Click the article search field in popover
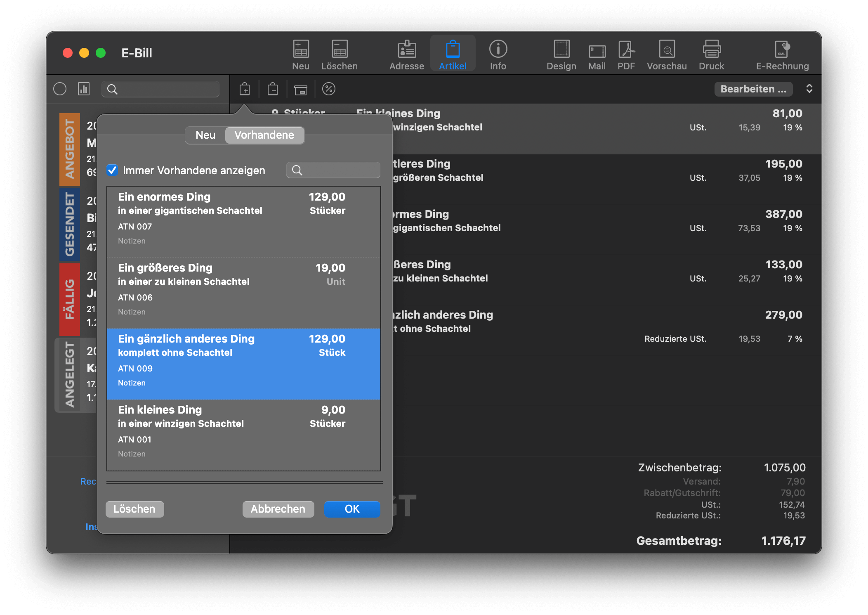868x615 pixels. [x=338, y=170]
